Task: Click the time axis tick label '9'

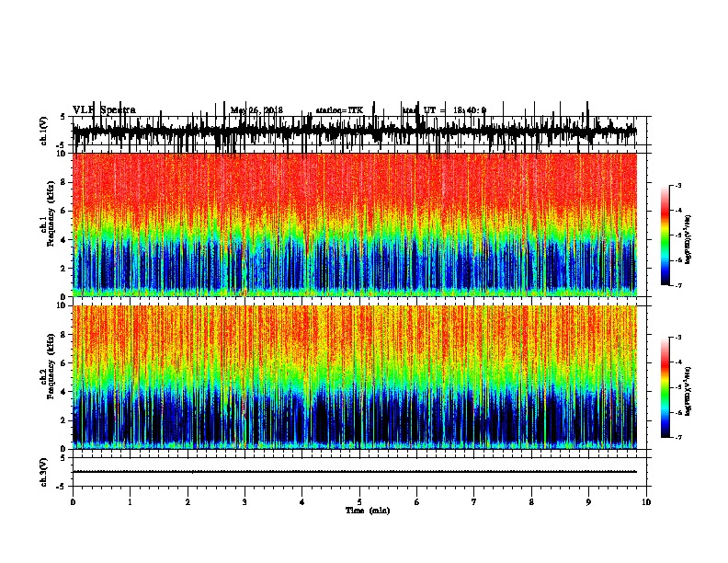Action: [x=588, y=502]
